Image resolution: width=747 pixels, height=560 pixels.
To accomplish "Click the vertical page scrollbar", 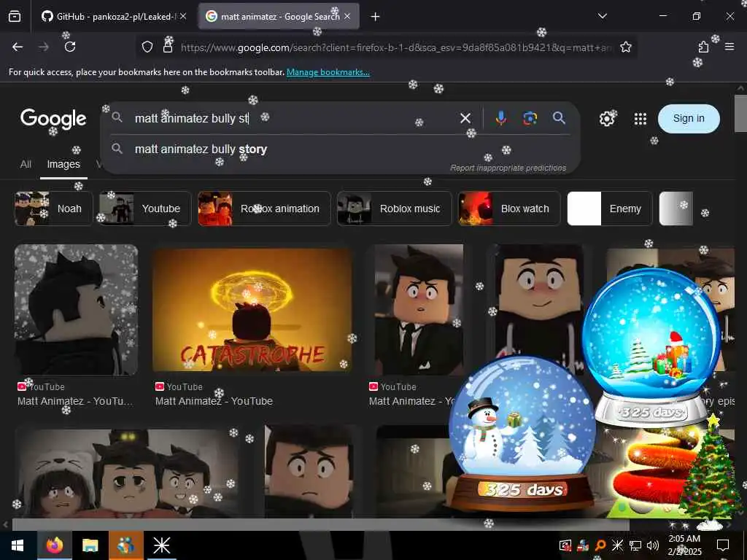I will (x=740, y=113).
